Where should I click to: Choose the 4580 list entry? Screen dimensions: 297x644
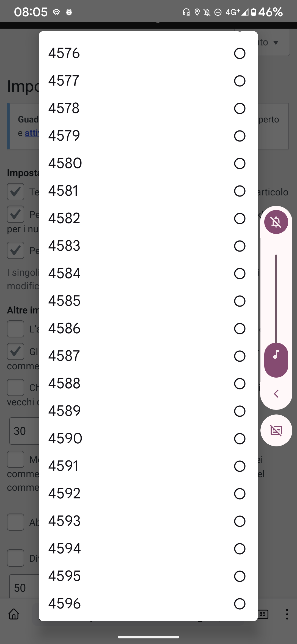[x=148, y=163]
